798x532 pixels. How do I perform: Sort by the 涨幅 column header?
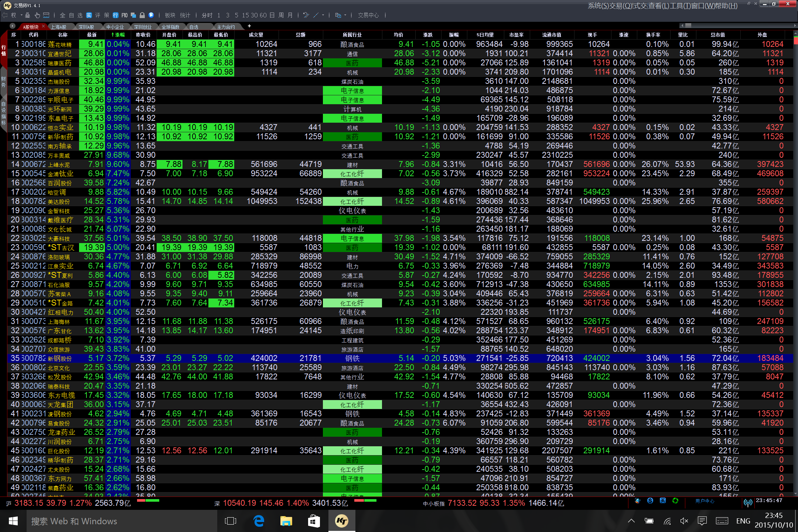(x=118, y=35)
